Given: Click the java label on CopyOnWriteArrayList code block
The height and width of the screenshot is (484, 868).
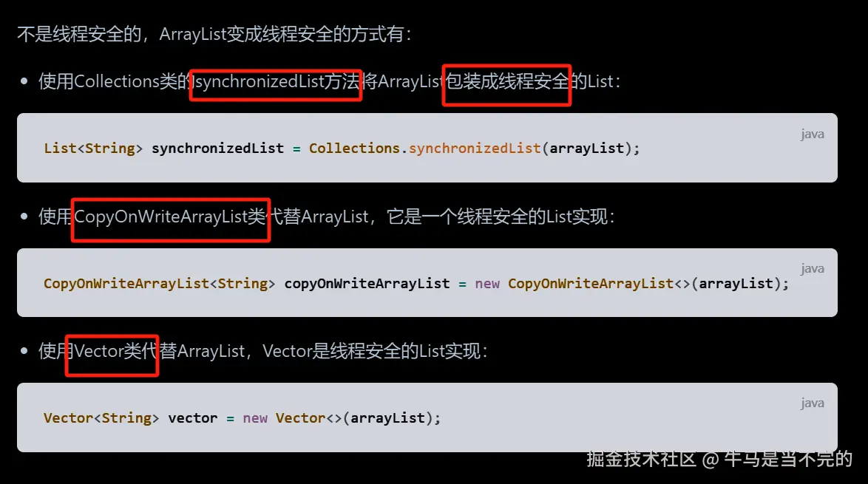Looking at the screenshot, I should pos(812,268).
